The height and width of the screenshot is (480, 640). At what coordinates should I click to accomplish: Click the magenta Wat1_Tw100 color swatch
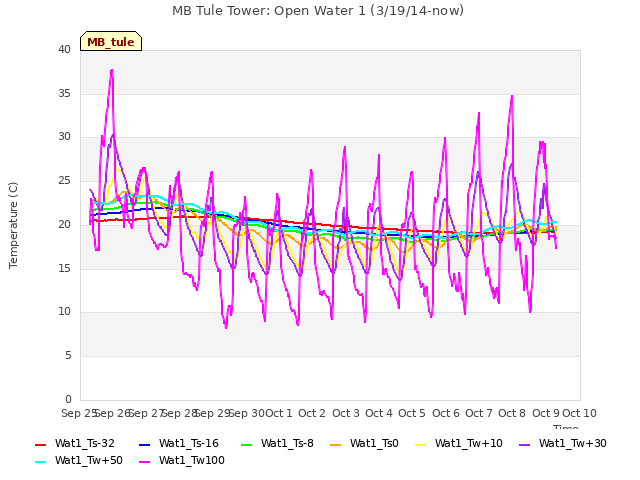pos(145,462)
